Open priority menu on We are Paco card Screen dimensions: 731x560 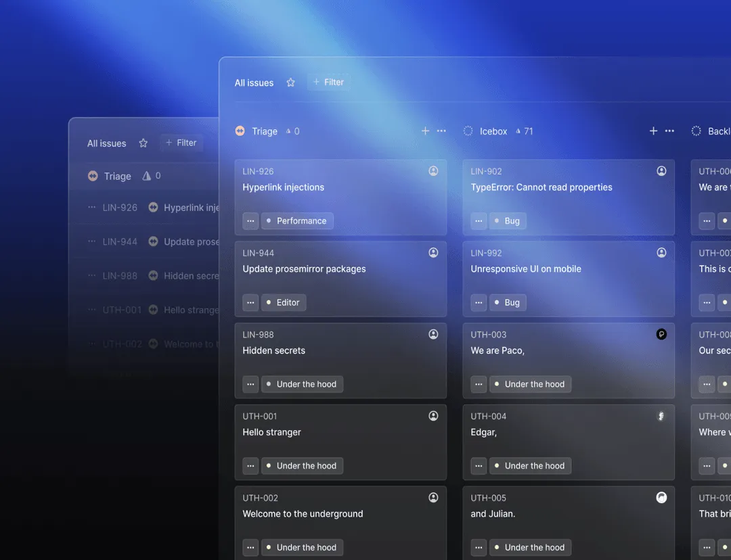(479, 384)
